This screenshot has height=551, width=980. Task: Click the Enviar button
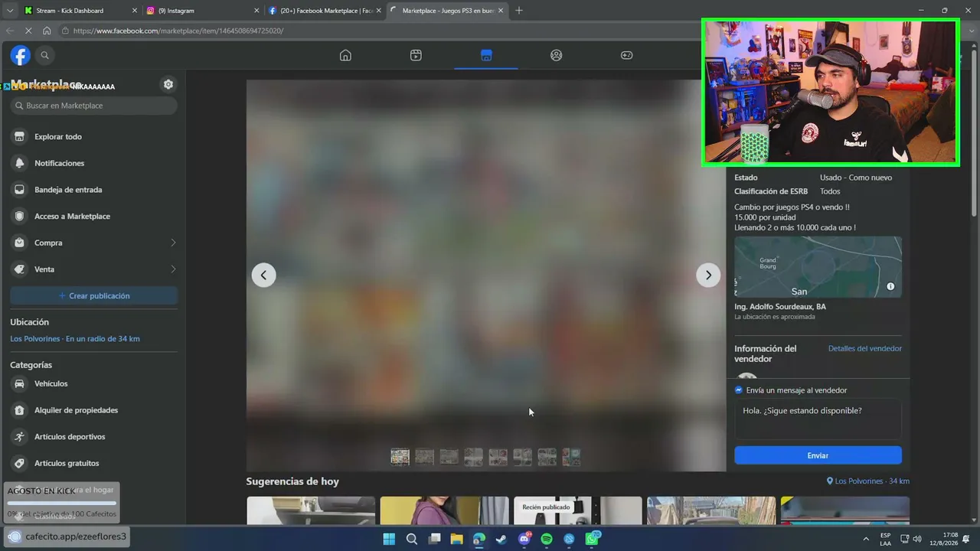(x=818, y=455)
